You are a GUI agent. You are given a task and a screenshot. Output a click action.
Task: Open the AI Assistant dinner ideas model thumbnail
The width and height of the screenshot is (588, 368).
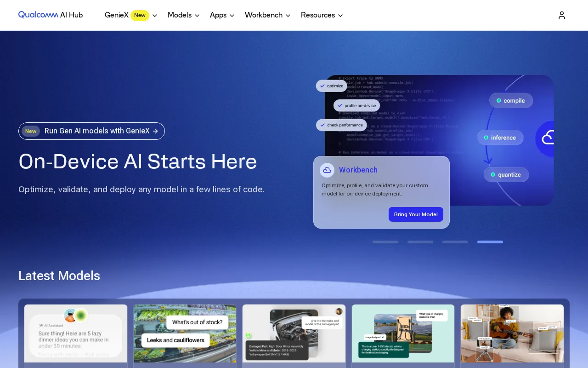[x=76, y=333]
